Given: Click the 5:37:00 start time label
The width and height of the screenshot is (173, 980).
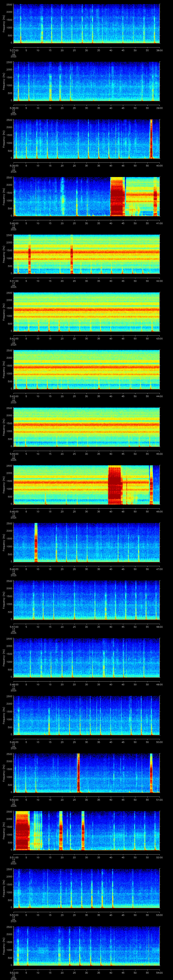Looking at the screenshot, I should 14,50.
